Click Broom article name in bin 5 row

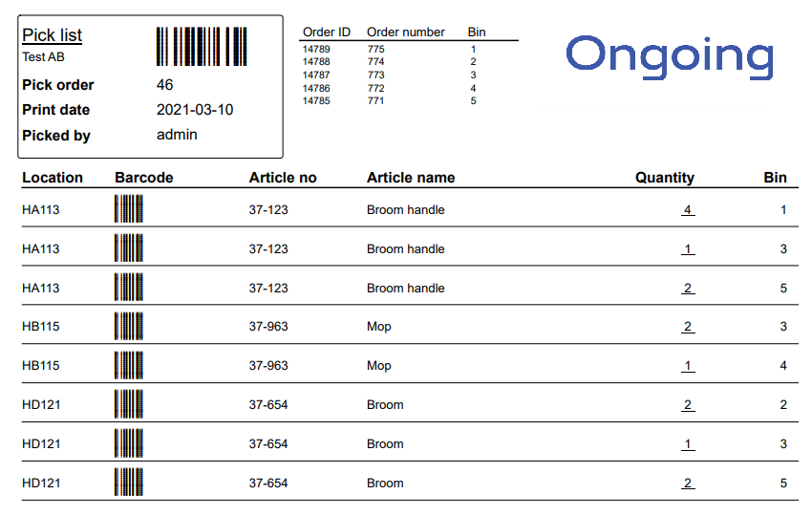(x=385, y=483)
